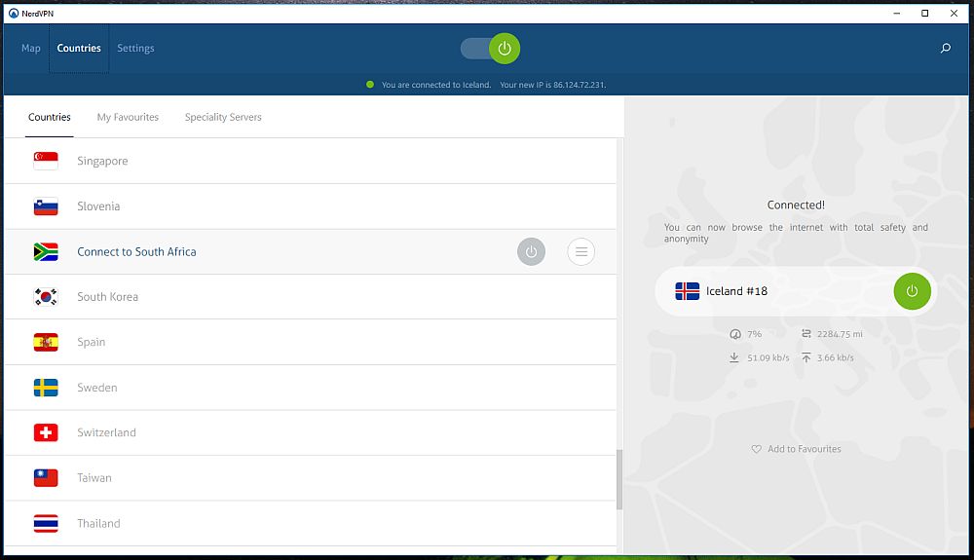This screenshot has height=560, width=974.
Task: Select Singapore in the country list
Action: (x=311, y=161)
